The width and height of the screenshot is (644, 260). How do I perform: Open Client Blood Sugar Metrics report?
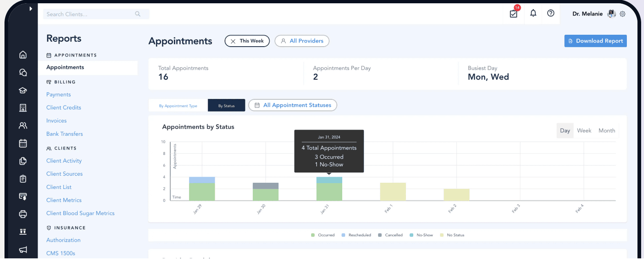point(80,213)
